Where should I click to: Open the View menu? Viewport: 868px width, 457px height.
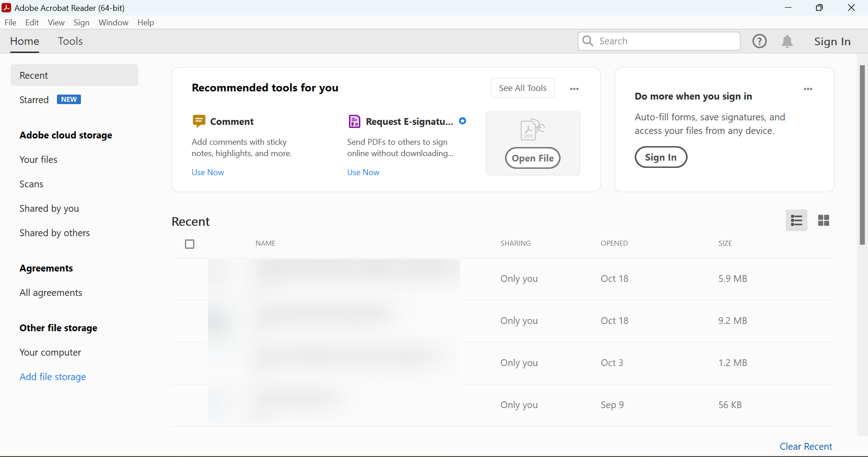[x=56, y=22]
